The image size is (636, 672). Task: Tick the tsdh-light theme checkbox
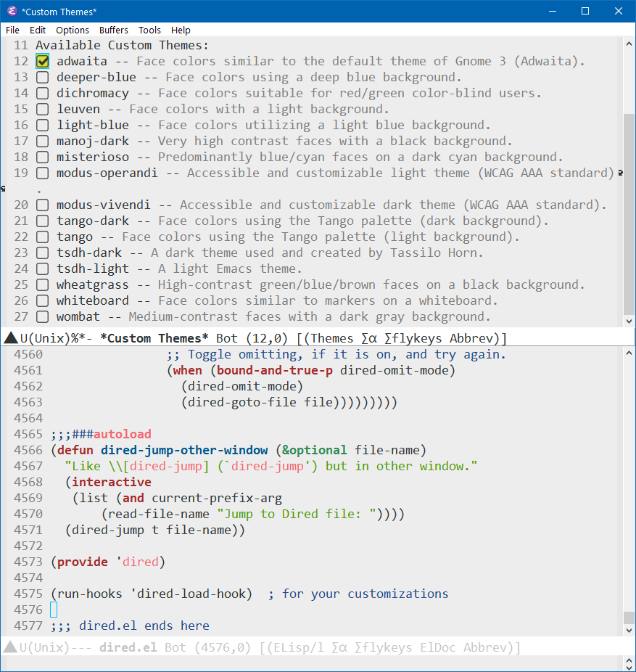42,269
